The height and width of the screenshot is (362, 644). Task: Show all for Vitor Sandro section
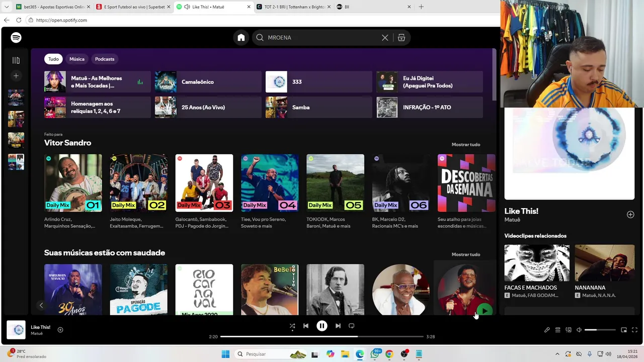(466, 144)
